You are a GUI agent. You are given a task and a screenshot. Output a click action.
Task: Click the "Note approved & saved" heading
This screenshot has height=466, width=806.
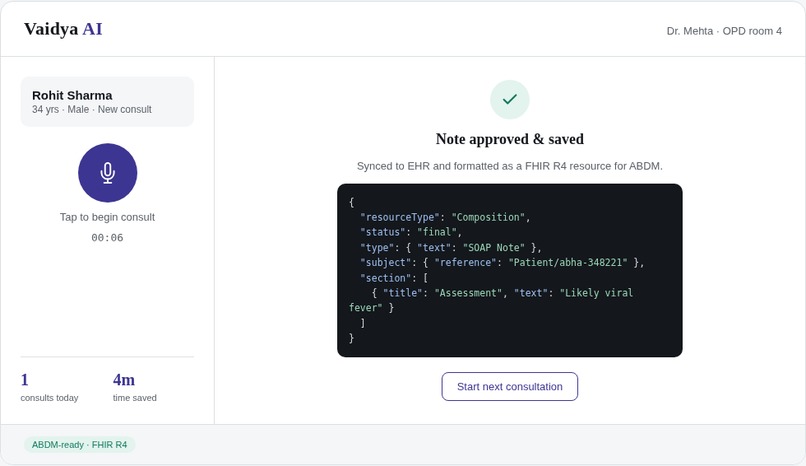tap(509, 139)
